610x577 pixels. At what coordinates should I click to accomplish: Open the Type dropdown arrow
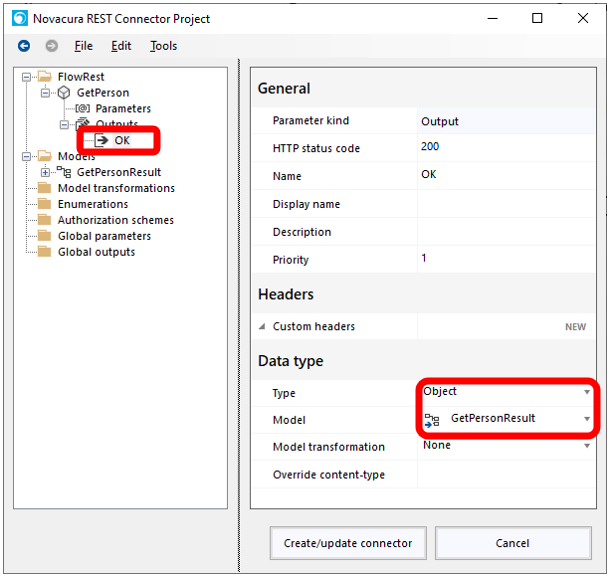tap(587, 392)
